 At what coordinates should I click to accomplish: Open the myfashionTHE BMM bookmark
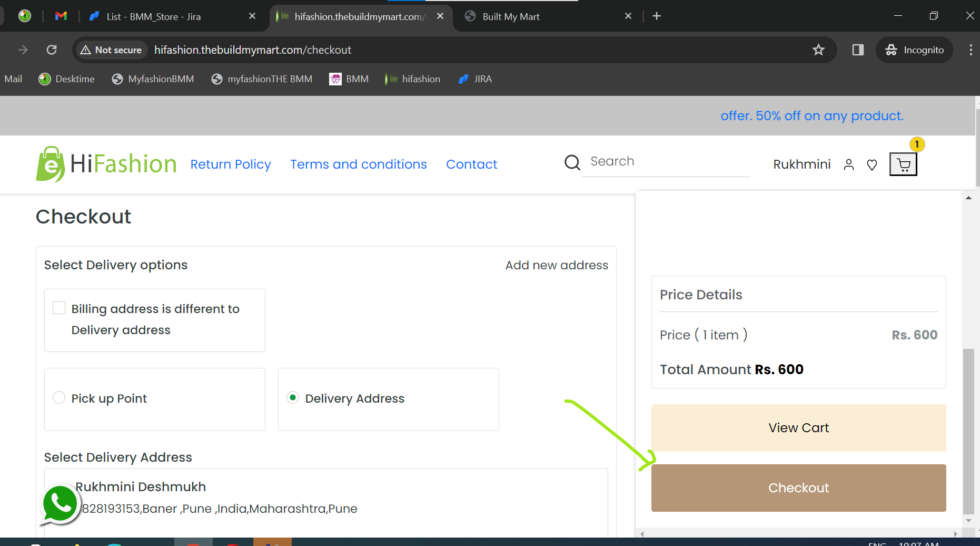point(262,79)
